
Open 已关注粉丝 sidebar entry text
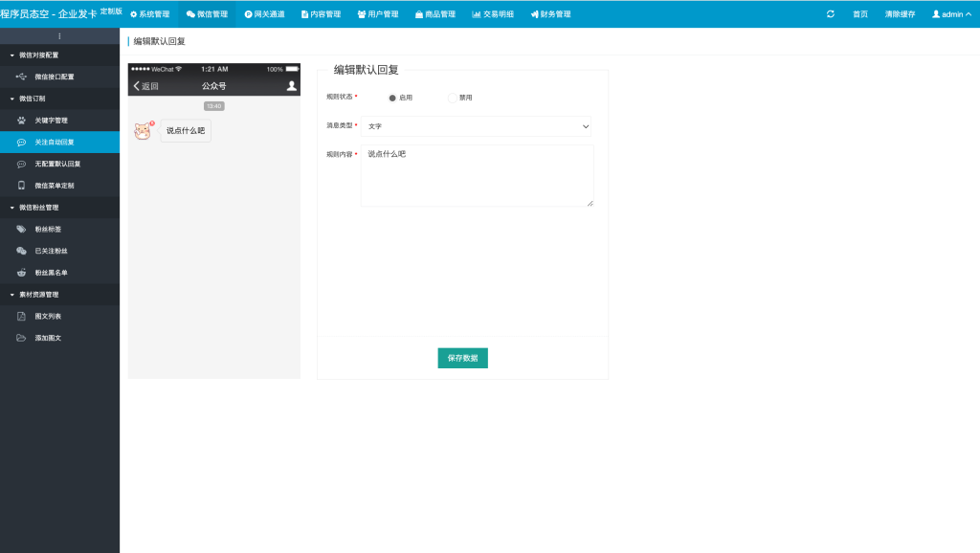pyautogui.click(x=52, y=252)
